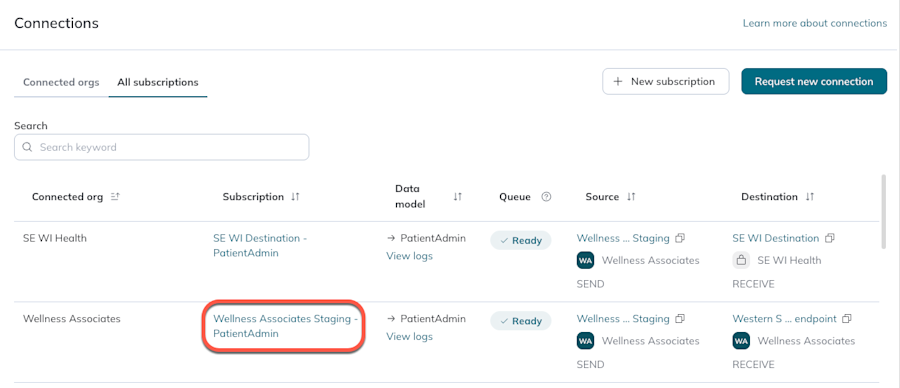Click Destination column header text

[770, 197]
